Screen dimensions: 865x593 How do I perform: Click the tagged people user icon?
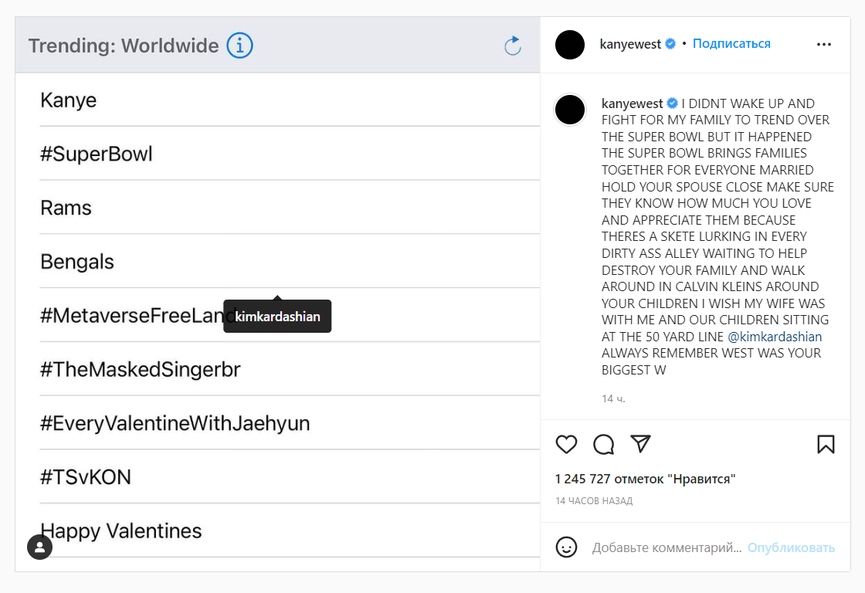(39, 547)
